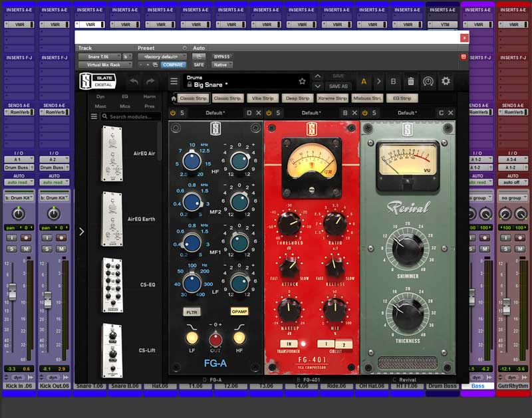Open the Virtual Mix Rack plugin dropdown

[105, 64]
